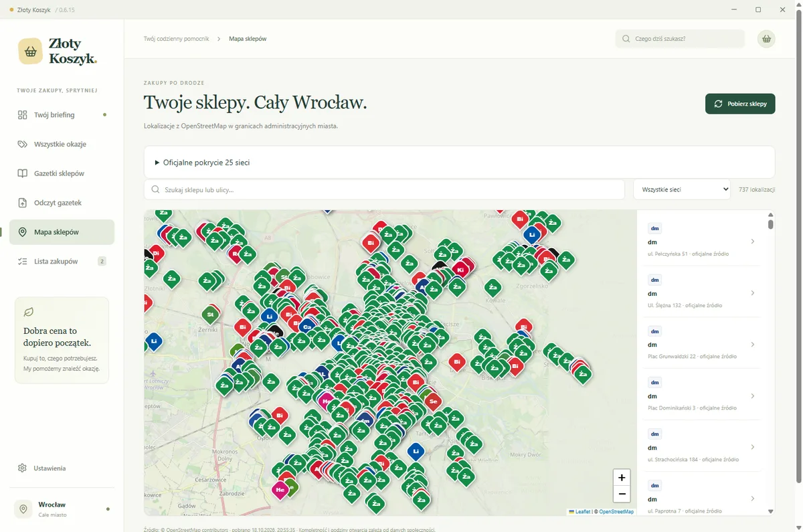Click the store list scroll-up arrow

[770, 214]
